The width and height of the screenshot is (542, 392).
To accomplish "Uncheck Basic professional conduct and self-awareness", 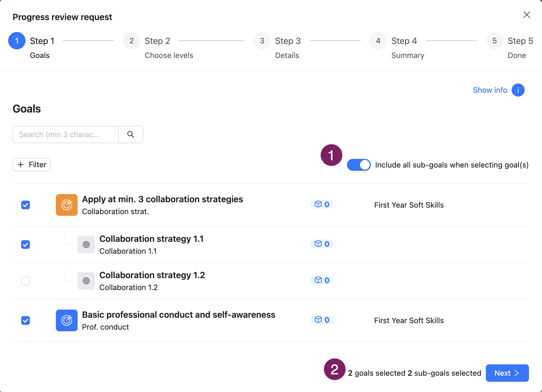I will point(25,320).
